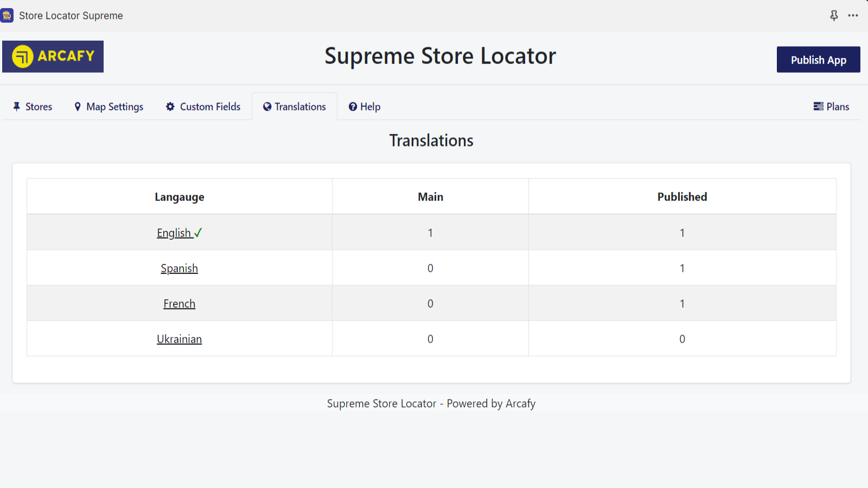Click the Translations page heading
Image resolution: width=868 pixels, height=488 pixels.
coord(431,140)
